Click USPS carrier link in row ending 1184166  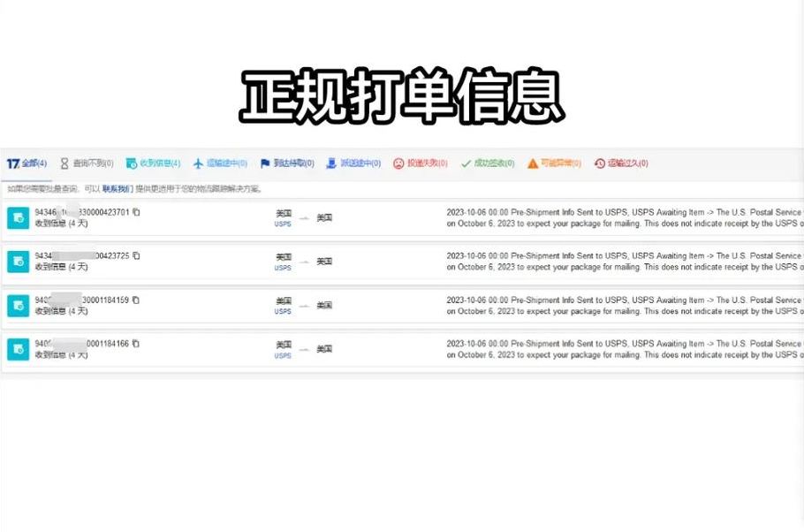pos(283,355)
